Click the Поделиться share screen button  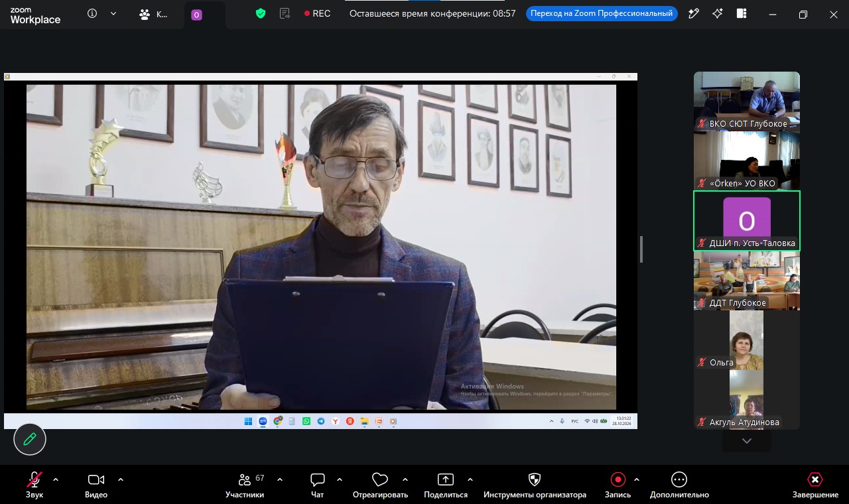446,485
